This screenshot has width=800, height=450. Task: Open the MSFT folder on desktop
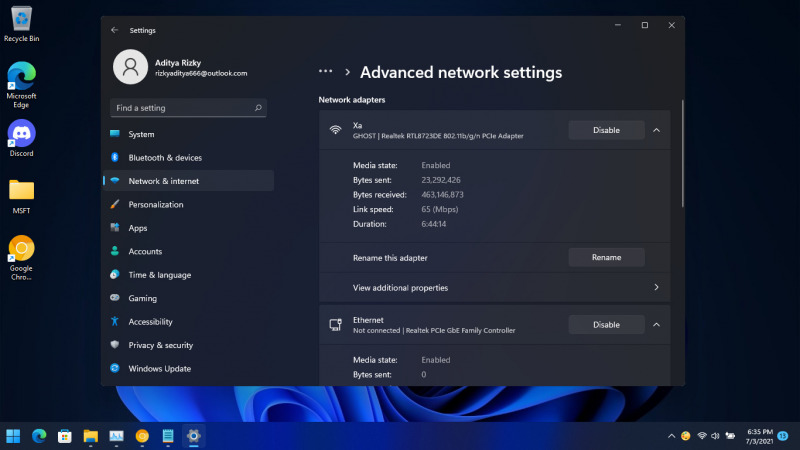(21, 196)
